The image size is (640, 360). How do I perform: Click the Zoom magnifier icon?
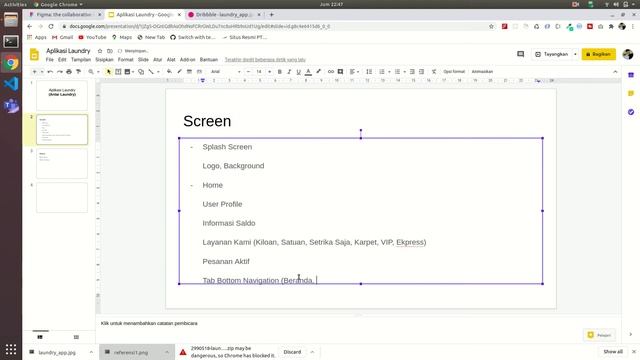tap(91, 72)
